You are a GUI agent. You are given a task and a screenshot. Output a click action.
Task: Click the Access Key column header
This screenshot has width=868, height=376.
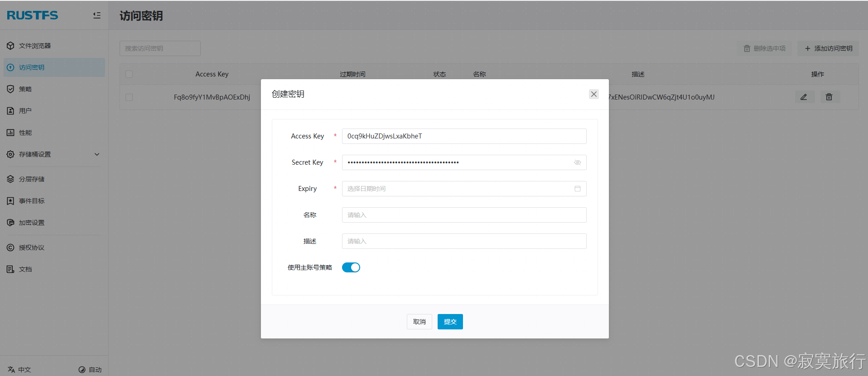212,74
